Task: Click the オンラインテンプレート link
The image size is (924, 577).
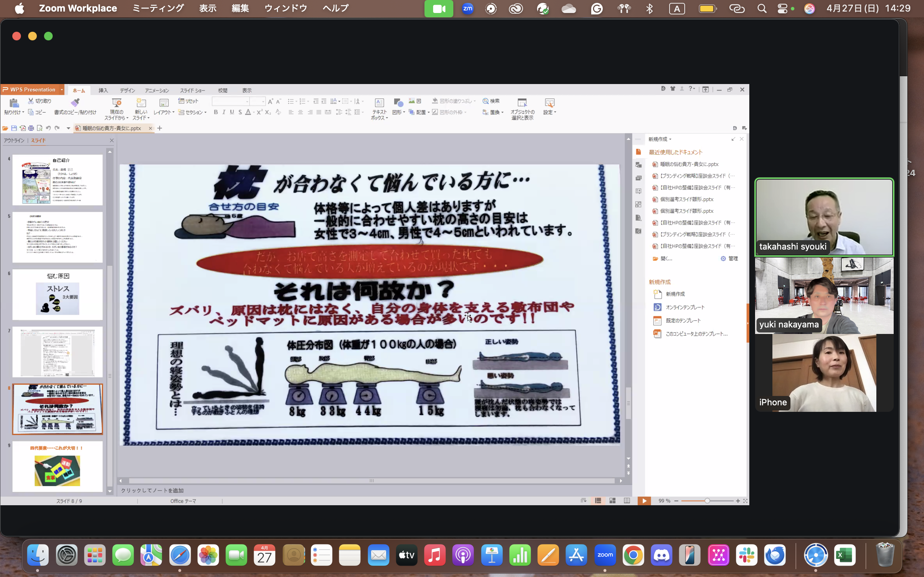Action: pyautogui.click(x=685, y=307)
